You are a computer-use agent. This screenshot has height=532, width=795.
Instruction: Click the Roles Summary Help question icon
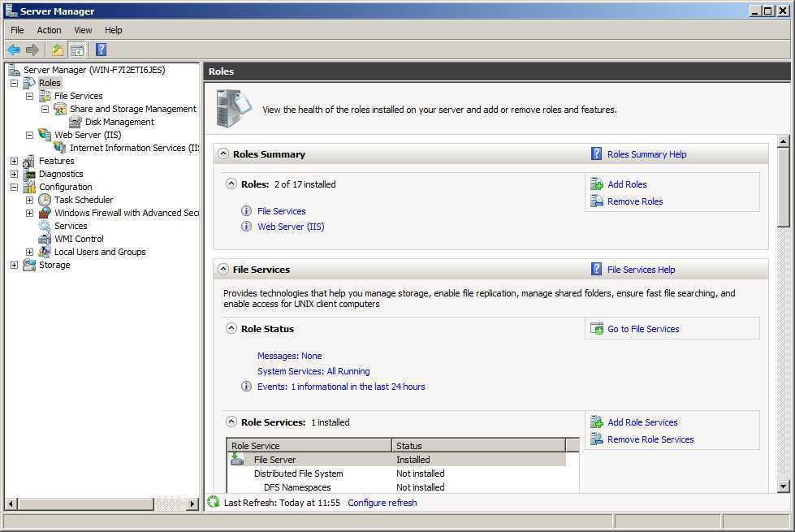[x=597, y=154]
